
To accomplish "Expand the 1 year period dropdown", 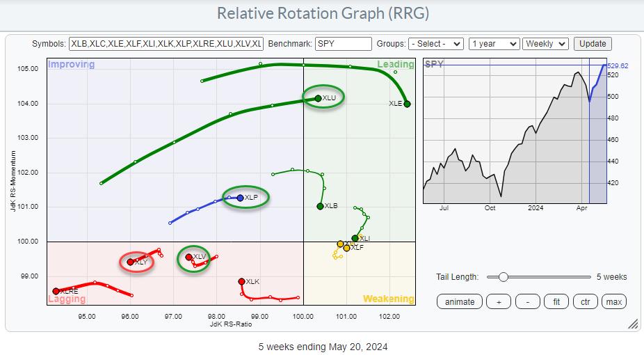I will coord(494,43).
